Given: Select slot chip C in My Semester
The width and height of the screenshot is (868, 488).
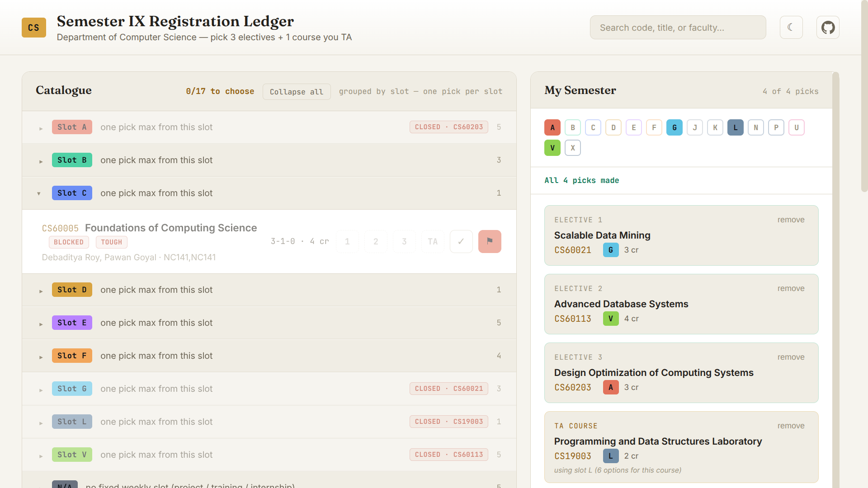Looking at the screenshot, I should pos(593,127).
